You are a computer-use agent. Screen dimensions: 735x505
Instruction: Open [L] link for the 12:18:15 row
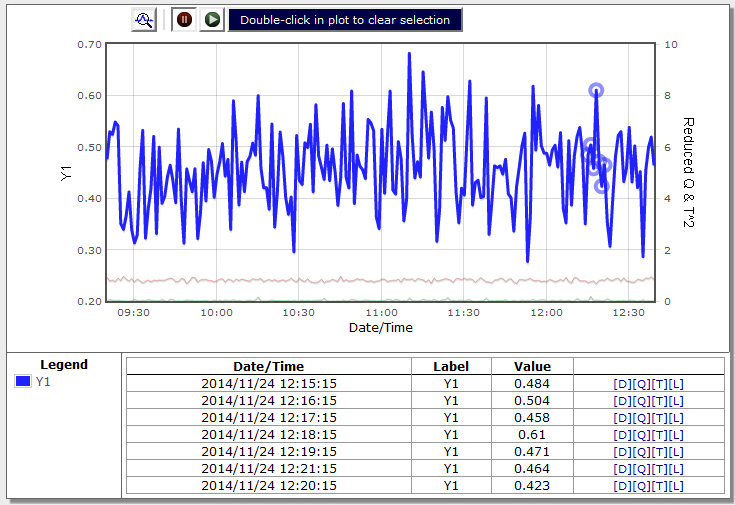point(676,435)
